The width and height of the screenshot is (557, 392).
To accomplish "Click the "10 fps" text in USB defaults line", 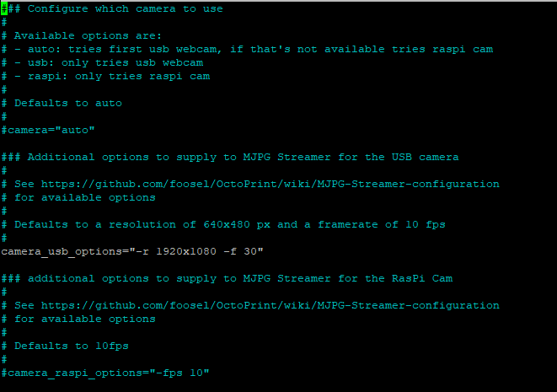I will (x=426, y=225).
